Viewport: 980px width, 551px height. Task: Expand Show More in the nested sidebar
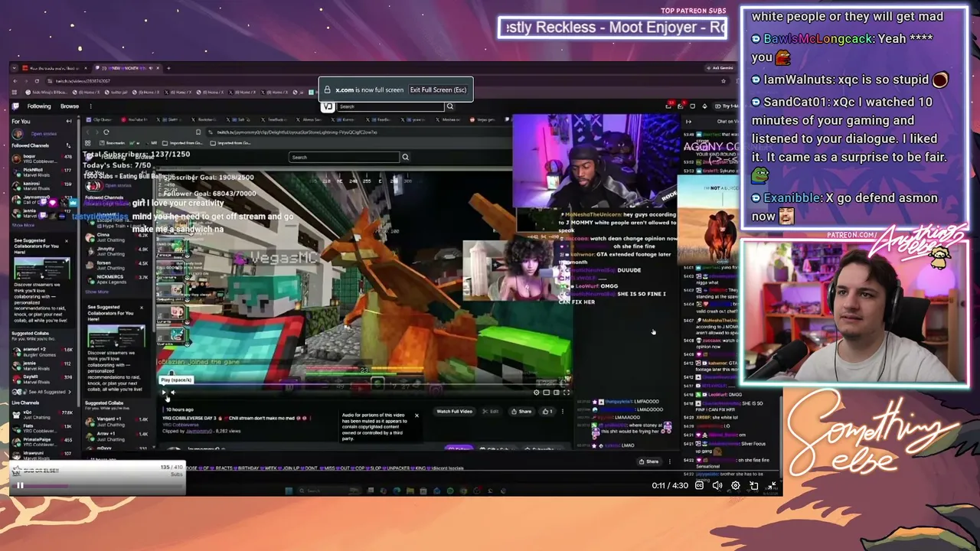tap(97, 292)
